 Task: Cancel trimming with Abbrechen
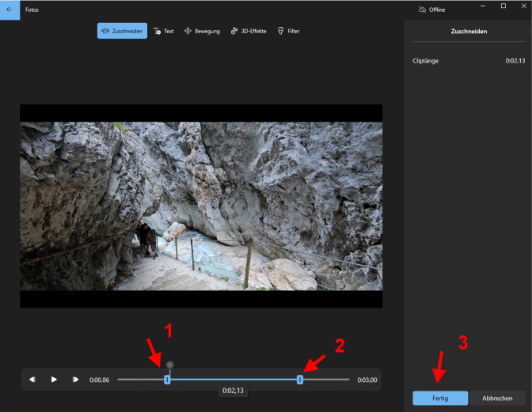pyautogui.click(x=497, y=398)
